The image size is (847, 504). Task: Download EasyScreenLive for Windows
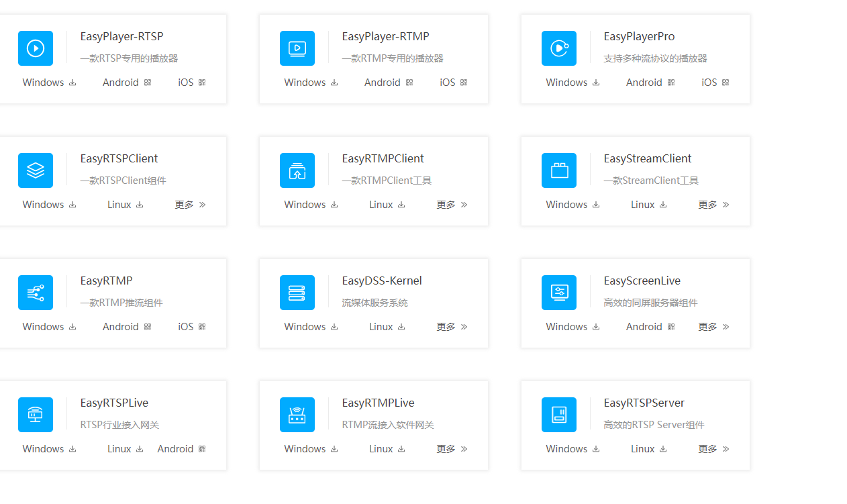(573, 327)
